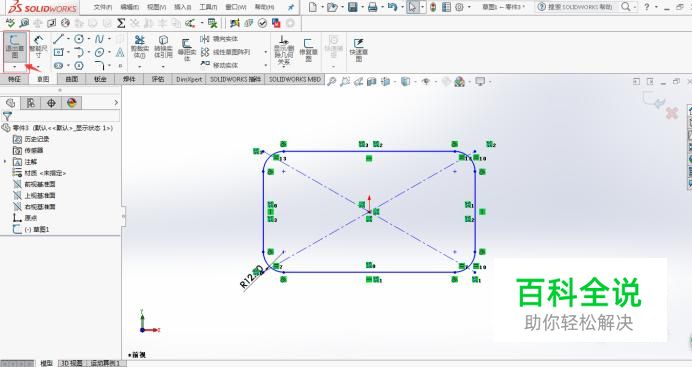
Task: Click Linear Sketch Pattern (线性草图阵列)
Action: [226, 52]
